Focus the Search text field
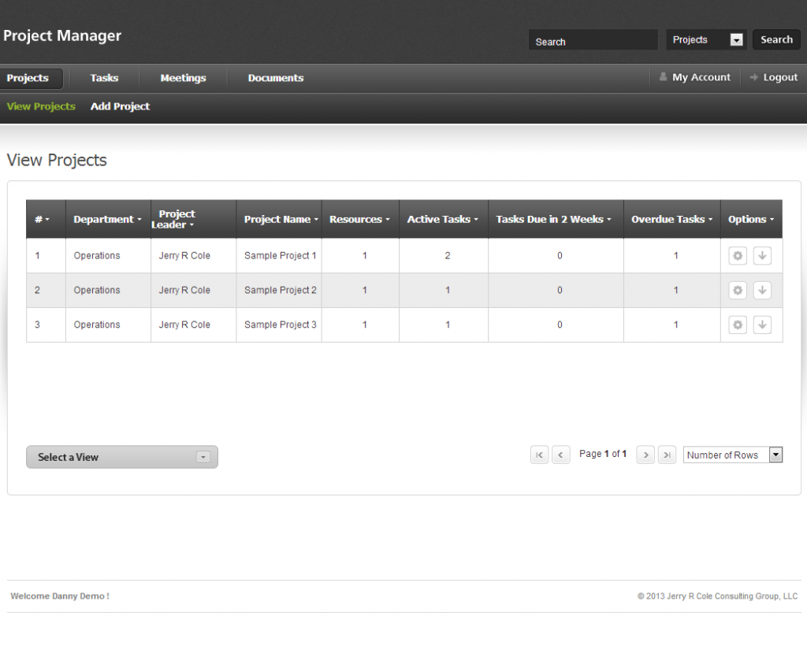Screen dimensions: 807x672 point(592,42)
